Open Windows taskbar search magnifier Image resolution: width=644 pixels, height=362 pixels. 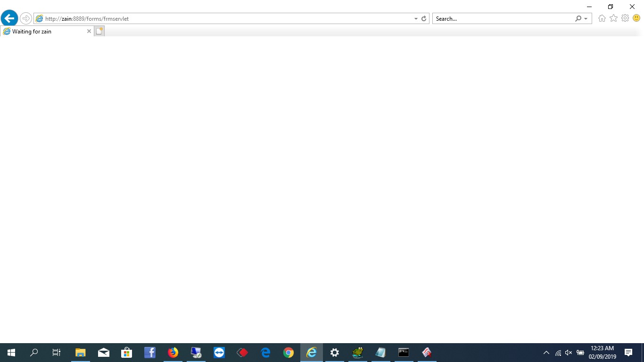tap(34, 353)
